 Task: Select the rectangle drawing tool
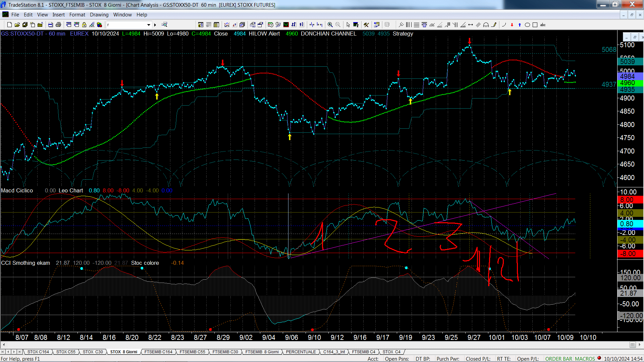(x=535, y=24)
